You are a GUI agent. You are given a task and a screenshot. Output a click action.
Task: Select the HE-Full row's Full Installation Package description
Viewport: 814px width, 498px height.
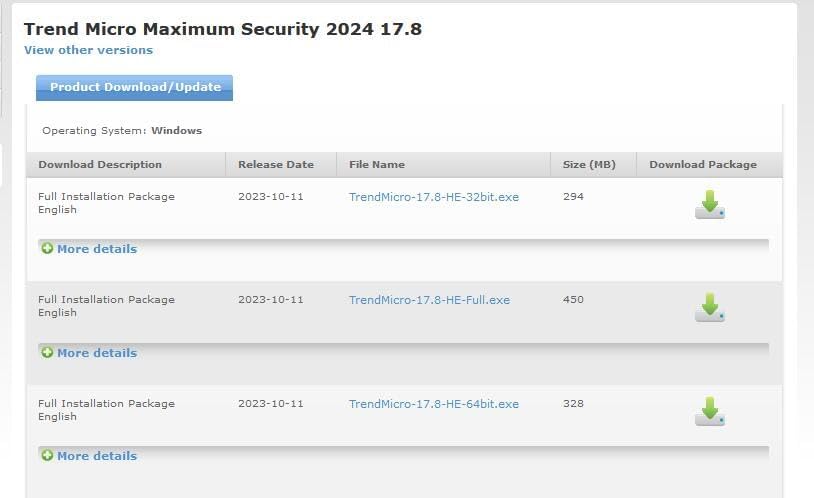pyautogui.click(x=106, y=306)
